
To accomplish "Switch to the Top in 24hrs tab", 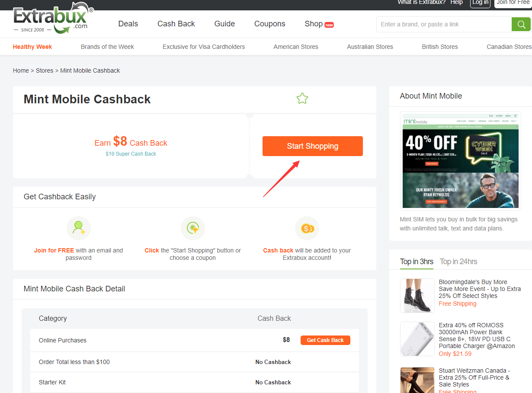I will (458, 262).
